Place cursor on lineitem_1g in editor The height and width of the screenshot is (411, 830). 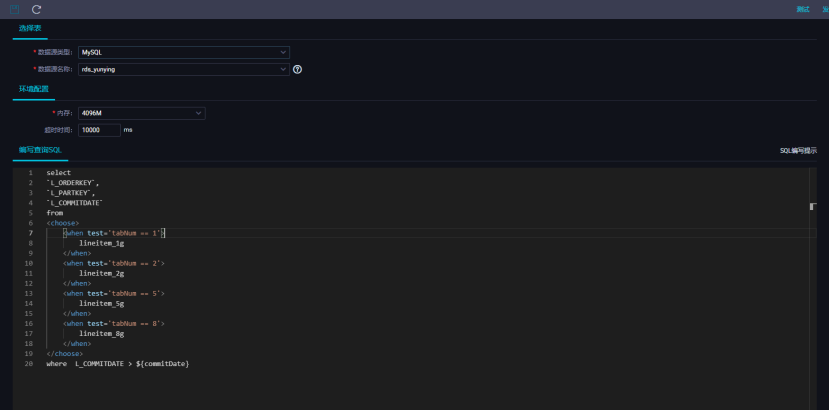(x=102, y=243)
